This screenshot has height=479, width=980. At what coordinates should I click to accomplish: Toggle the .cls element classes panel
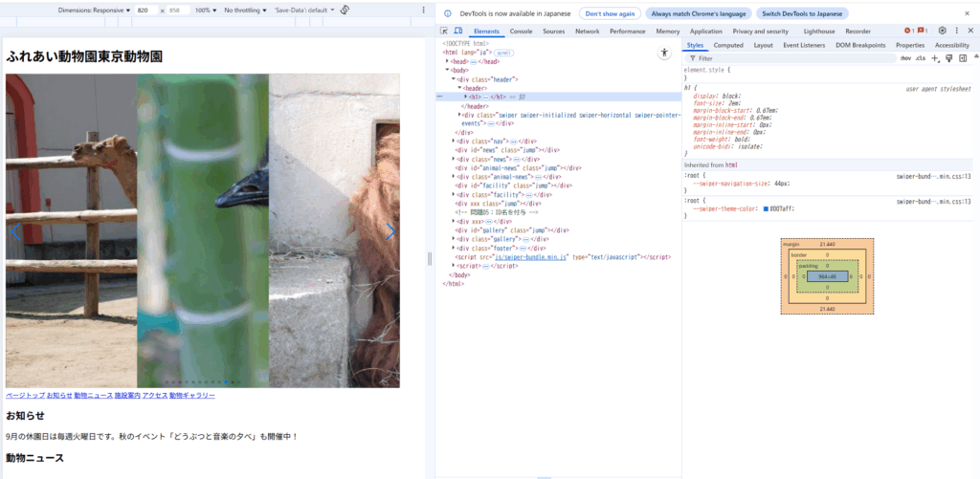(921, 58)
